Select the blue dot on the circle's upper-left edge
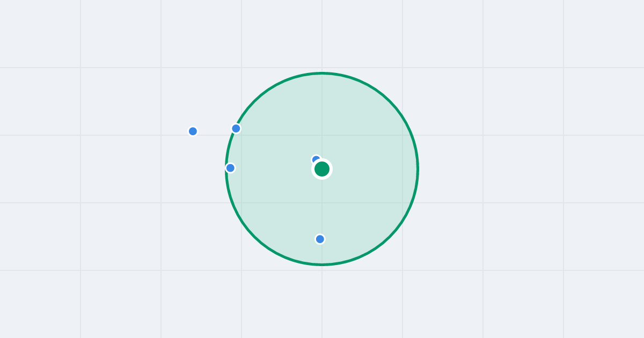Image resolution: width=644 pixels, height=338 pixels. pos(236,128)
